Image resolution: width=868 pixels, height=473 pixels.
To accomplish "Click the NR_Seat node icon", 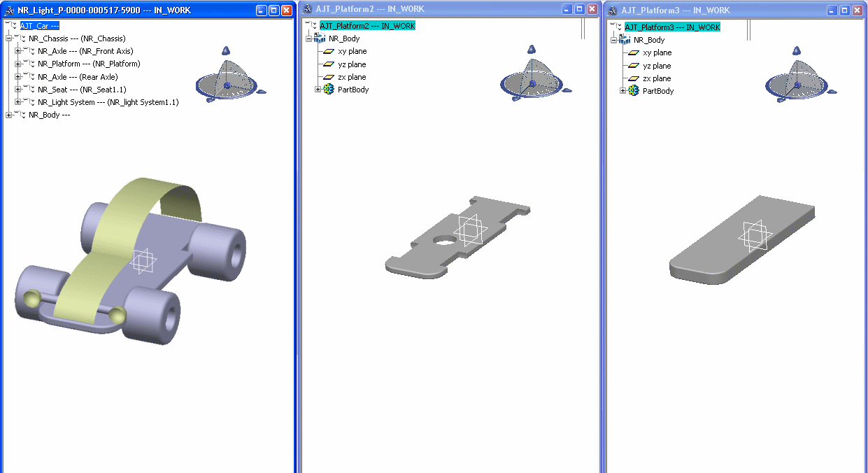I will coord(30,90).
